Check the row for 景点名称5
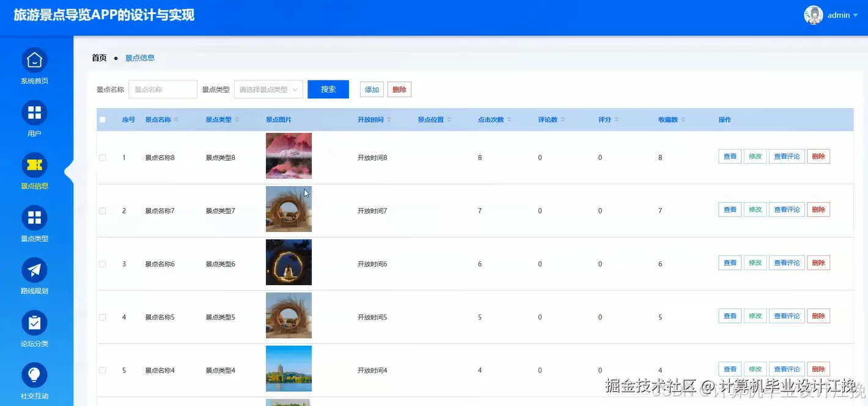The height and width of the screenshot is (406, 868). pos(102,317)
